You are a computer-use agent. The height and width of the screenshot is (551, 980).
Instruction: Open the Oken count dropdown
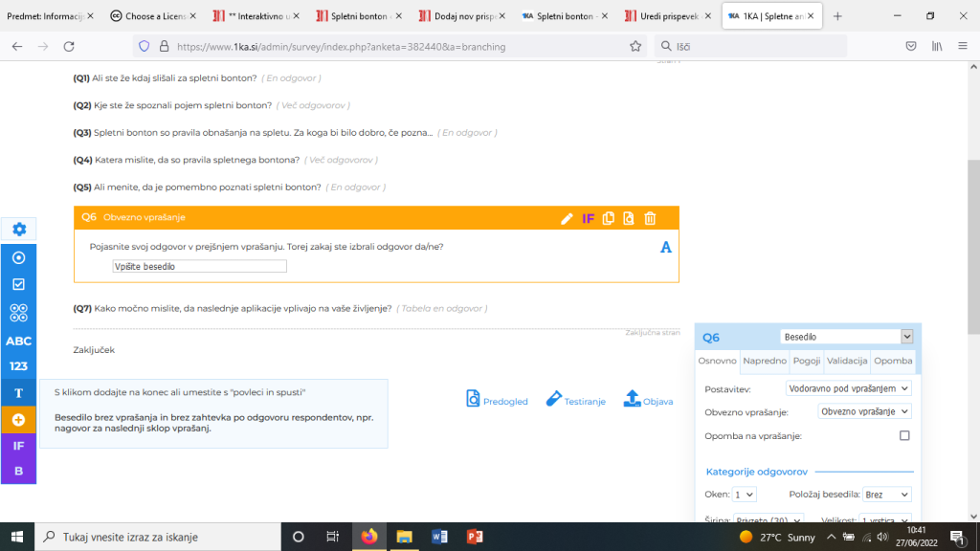pos(744,495)
